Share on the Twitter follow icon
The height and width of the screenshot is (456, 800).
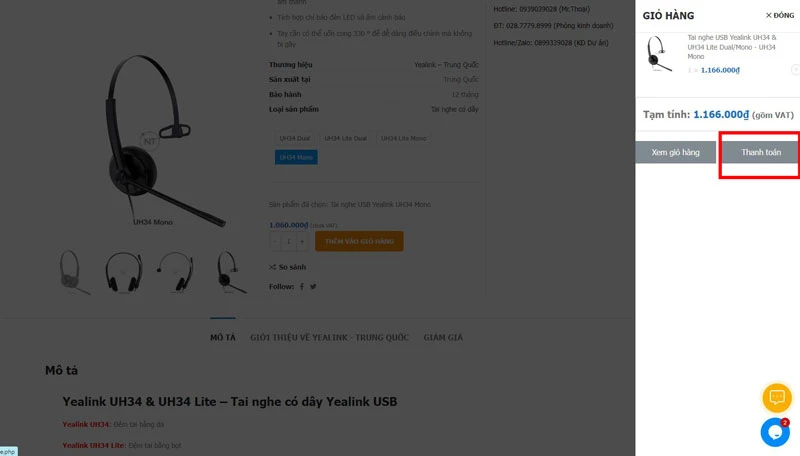[x=313, y=287]
